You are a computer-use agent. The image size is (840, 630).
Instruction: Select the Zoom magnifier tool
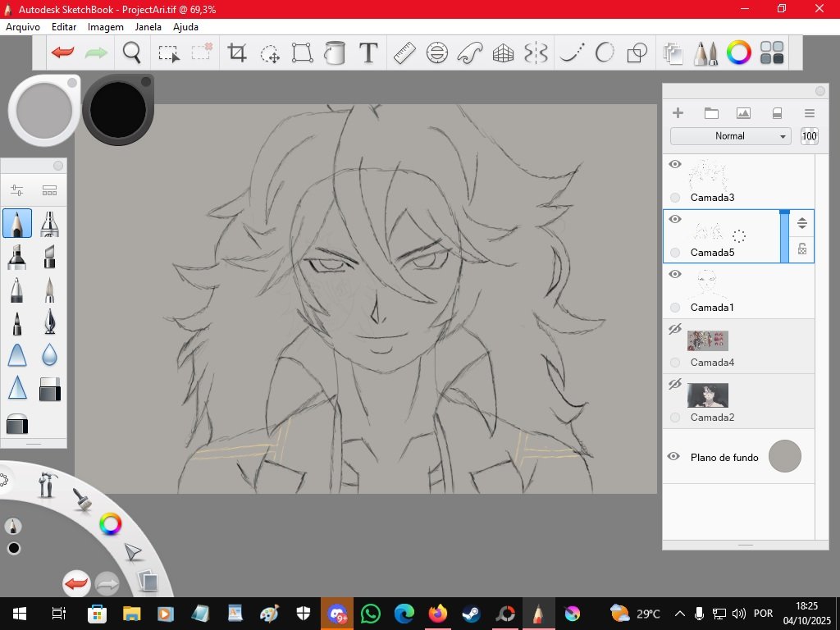pos(131,52)
